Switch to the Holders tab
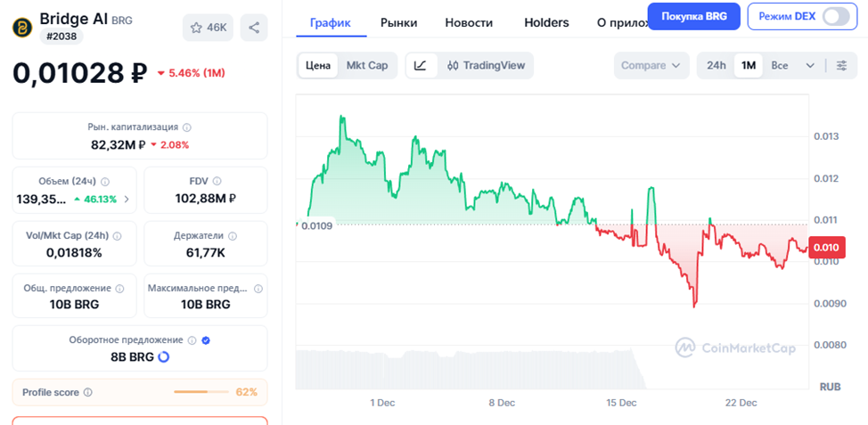The height and width of the screenshot is (425, 868). coord(546,22)
